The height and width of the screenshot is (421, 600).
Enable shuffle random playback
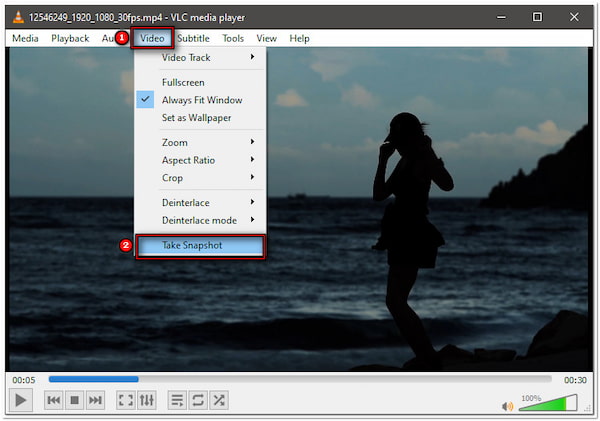click(x=219, y=400)
